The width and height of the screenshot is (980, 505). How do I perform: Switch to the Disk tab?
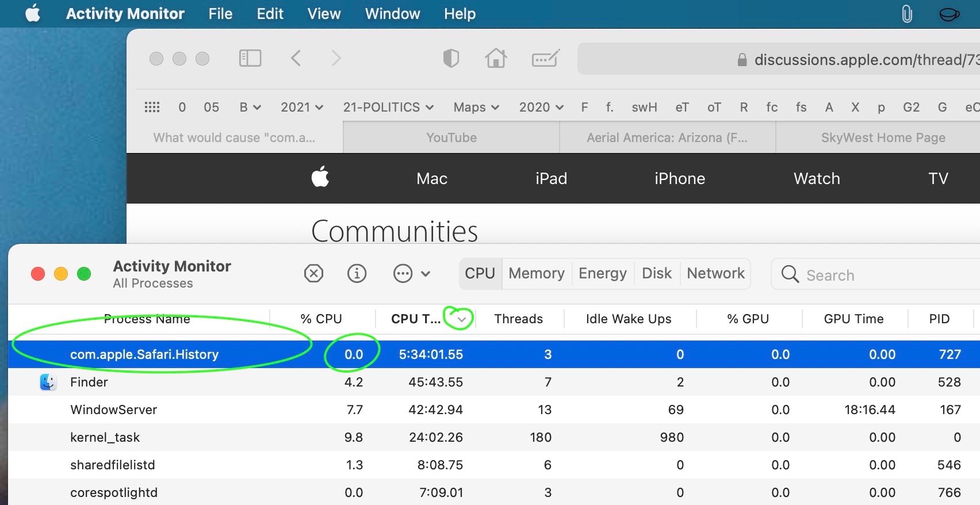click(657, 273)
